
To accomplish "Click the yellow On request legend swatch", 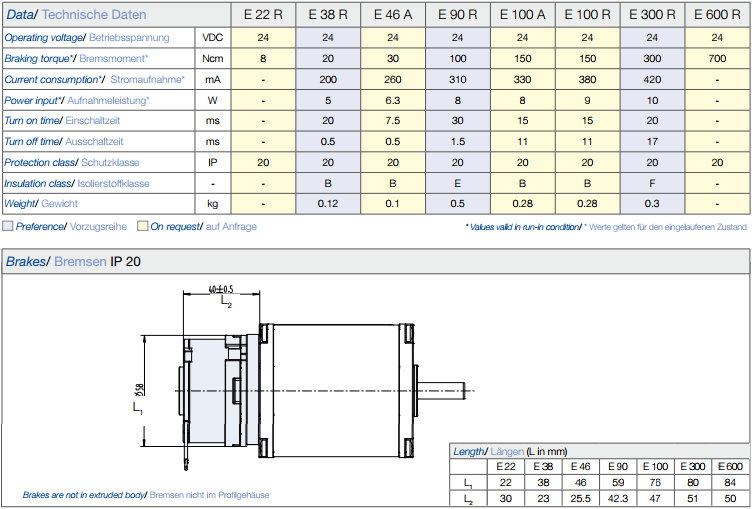I will click(x=143, y=226).
